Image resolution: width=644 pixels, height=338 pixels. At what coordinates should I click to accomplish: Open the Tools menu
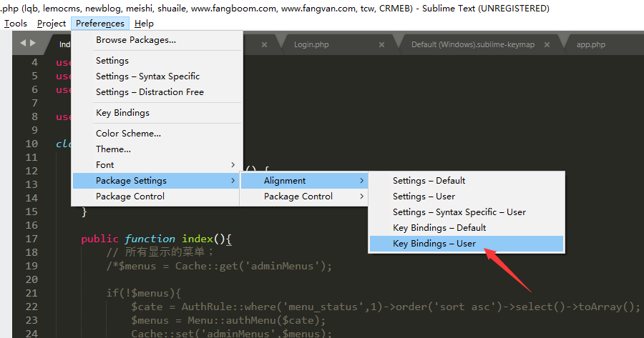(x=16, y=24)
